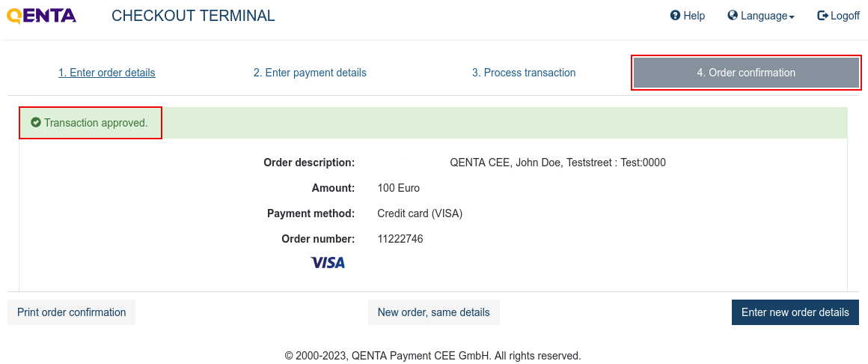Expand the Language dropdown caret
868x364 pixels.
click(792, 17)
